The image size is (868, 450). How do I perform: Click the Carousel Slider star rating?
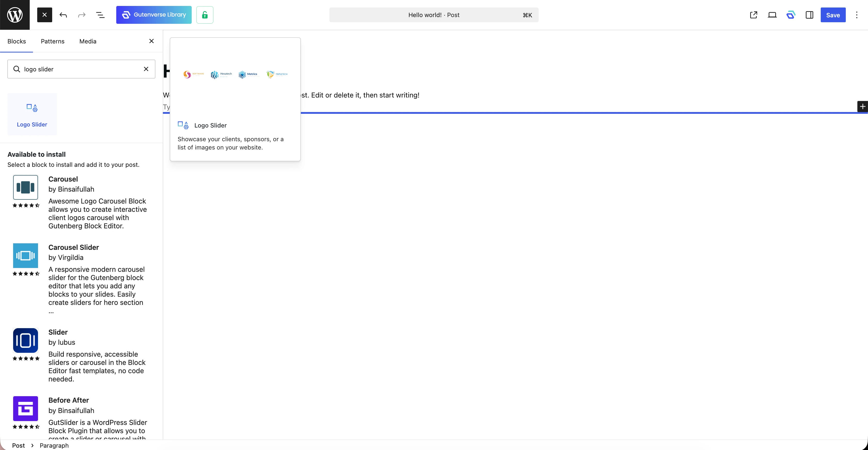coord(26,273)
